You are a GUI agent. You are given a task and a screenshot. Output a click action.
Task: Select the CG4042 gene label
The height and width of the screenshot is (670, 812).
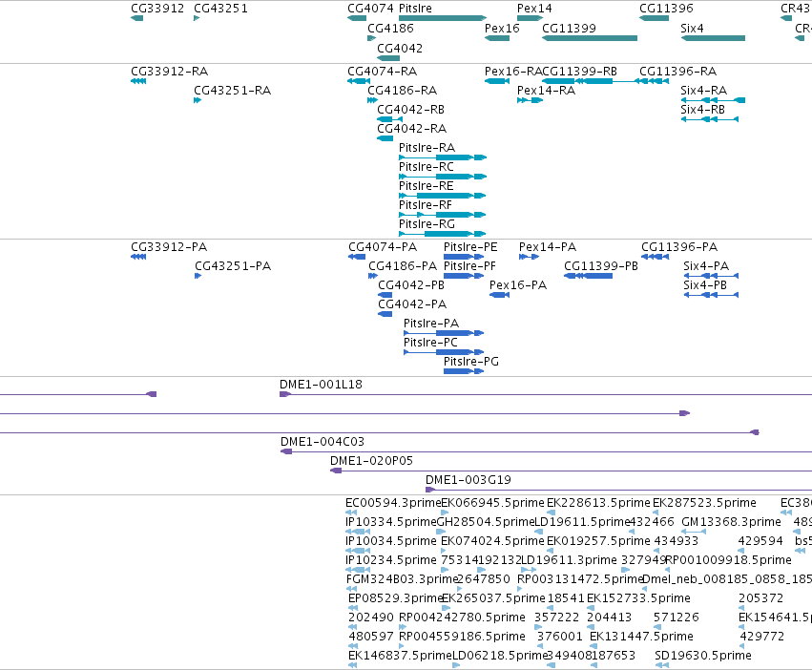(400, 48)
